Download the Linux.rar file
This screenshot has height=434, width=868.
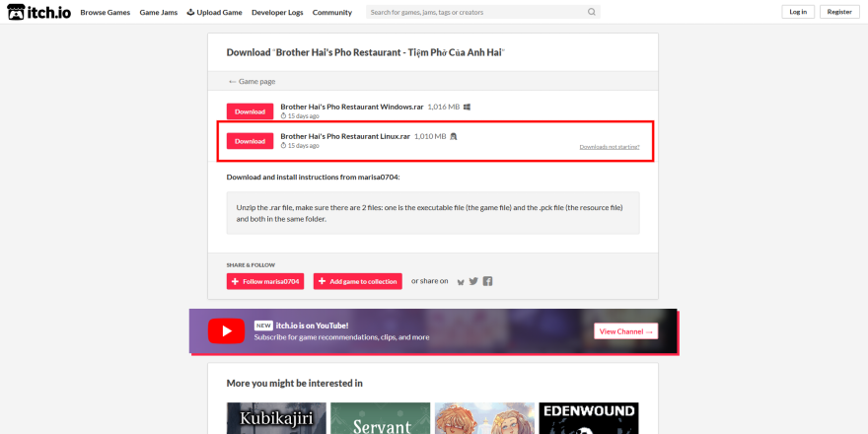(250, 141)
